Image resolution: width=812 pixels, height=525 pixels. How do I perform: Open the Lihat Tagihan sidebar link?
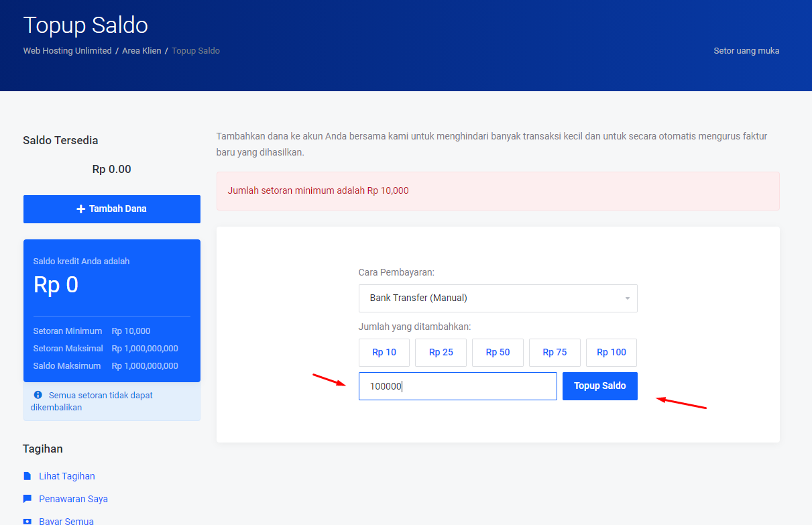coord(67,476)
